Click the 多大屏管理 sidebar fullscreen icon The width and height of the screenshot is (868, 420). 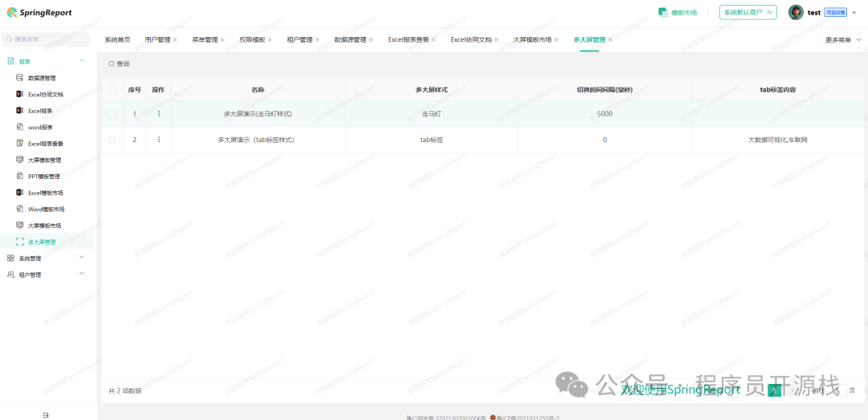(20, 242)
